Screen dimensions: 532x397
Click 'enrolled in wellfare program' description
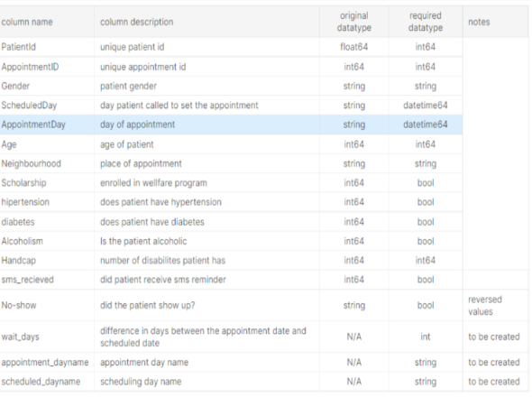[153, 183]
